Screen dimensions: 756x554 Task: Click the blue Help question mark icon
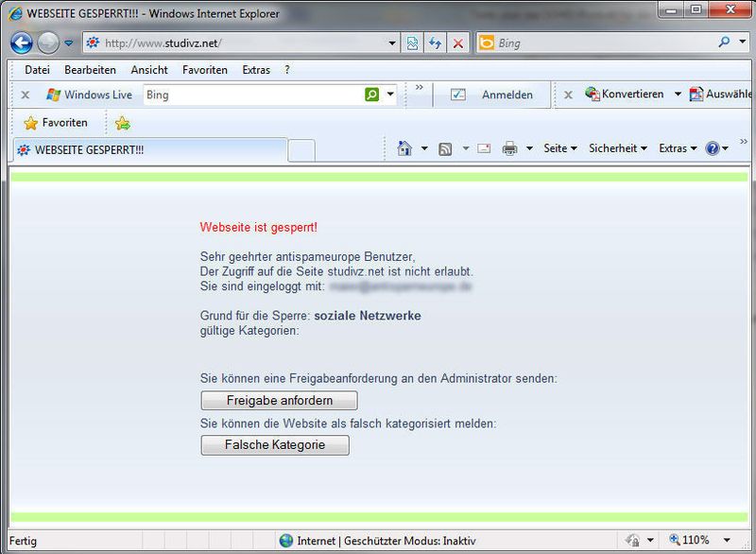[x=713, y=148]
